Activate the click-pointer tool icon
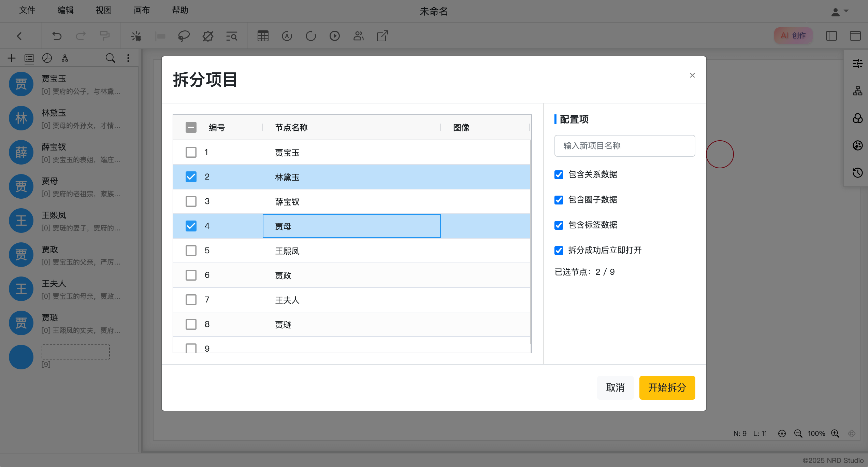This screenshot has height=467, width=868. pyautogui.click(x=136, y=36)
